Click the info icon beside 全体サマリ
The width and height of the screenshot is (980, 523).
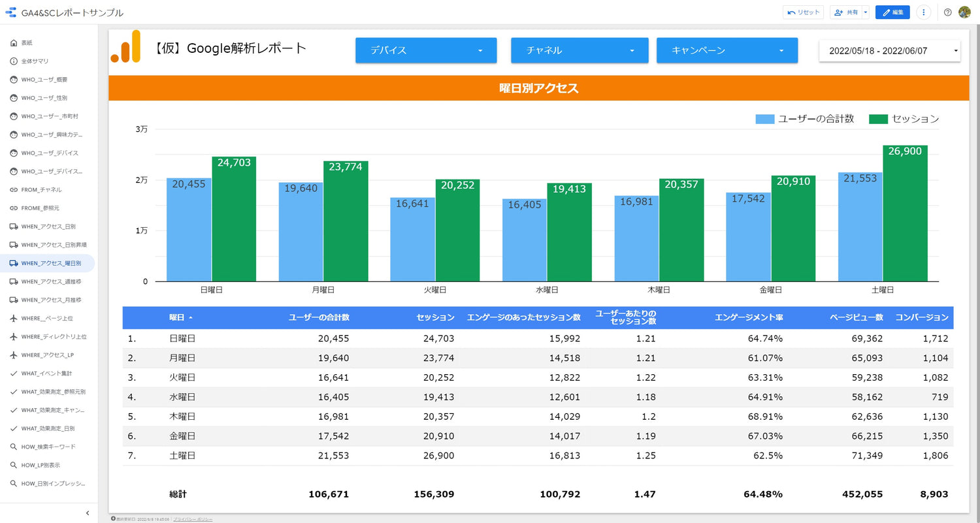(14, 61)
